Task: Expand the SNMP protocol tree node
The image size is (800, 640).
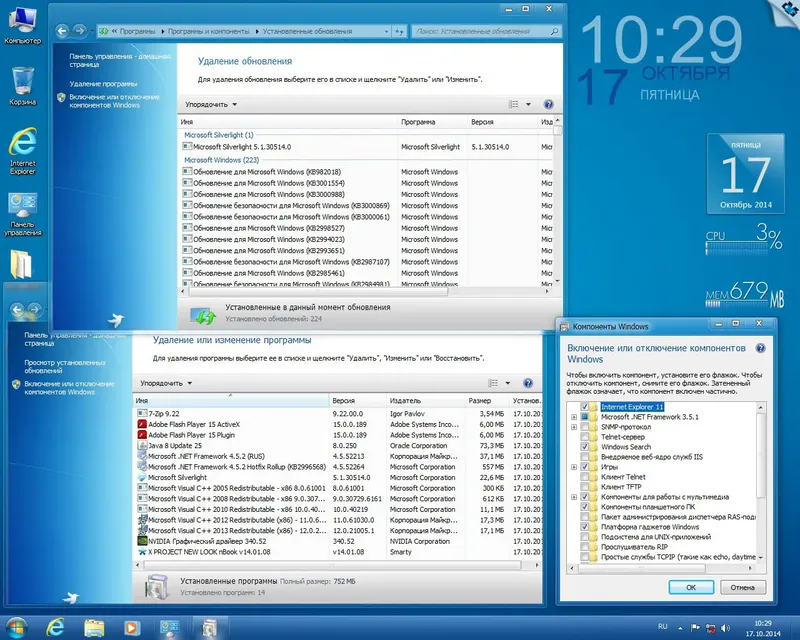Action: coord(574,427)
